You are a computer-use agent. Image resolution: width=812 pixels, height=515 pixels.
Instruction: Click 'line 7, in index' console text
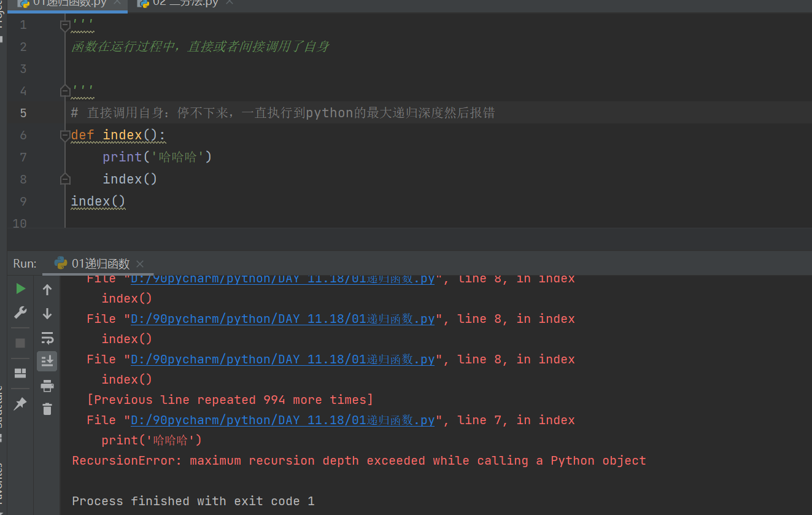[x=516, y=420]
